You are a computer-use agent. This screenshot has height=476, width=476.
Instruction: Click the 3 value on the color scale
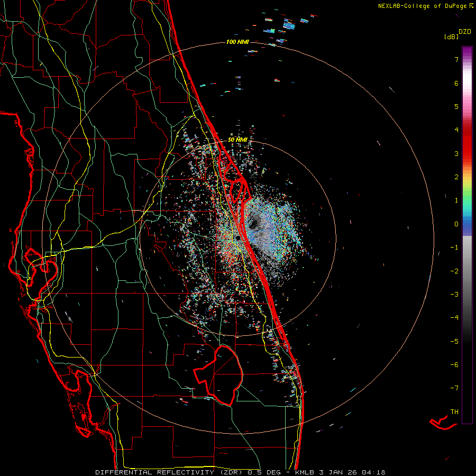[456, 153]
